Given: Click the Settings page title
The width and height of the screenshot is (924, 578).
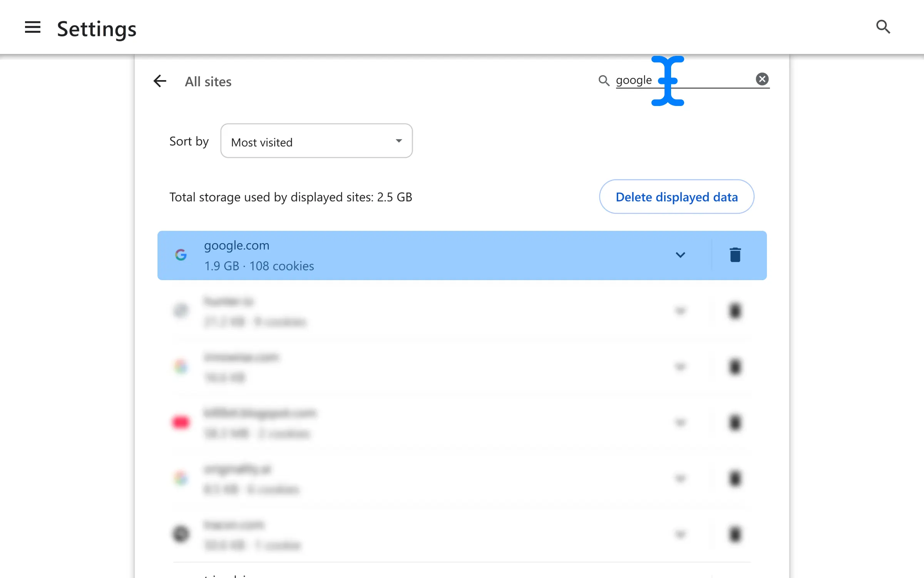Looking at the screenshot, I should coord(97,29).
